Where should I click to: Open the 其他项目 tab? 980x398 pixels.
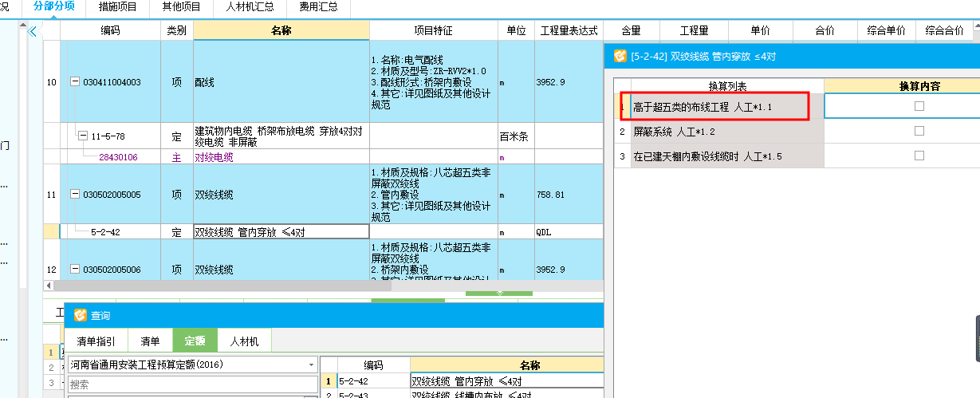coord(182,7)
